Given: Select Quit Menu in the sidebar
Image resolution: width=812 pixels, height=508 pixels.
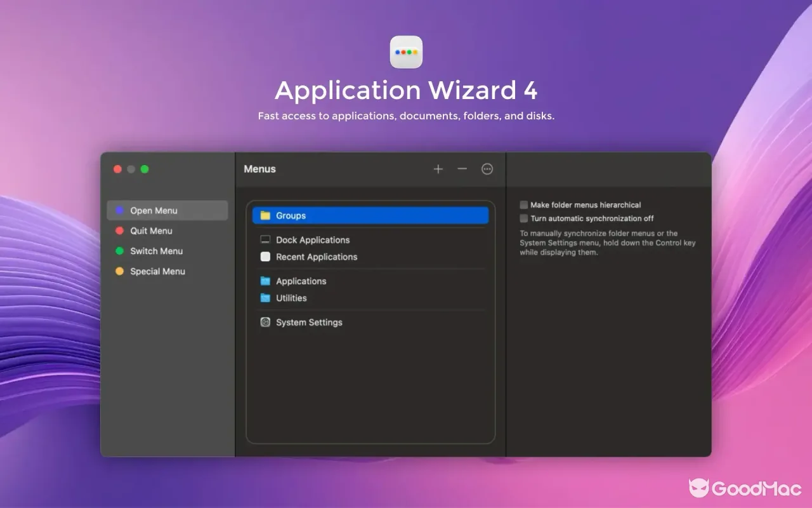Looking at the screenshot, I should click(x=167, y=231).
